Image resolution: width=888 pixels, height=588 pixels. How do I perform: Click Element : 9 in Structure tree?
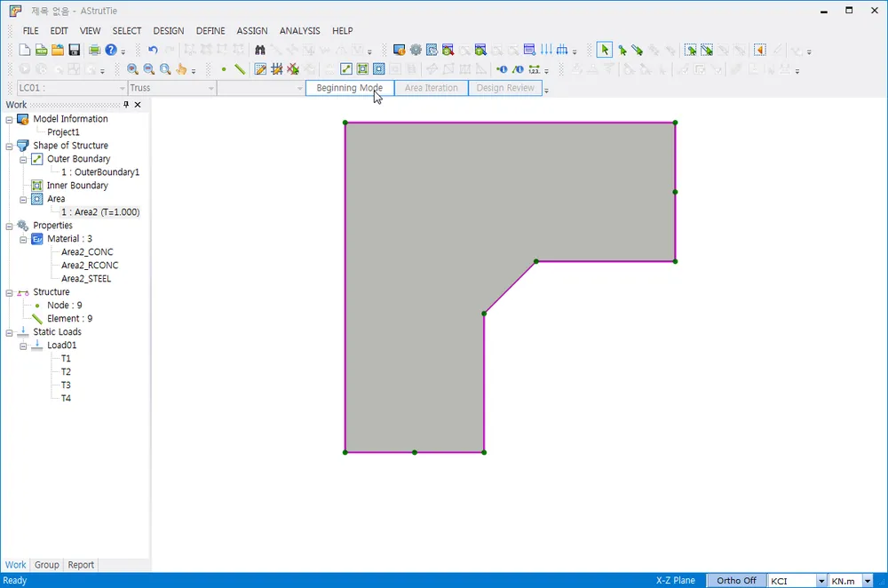point(69,318)
